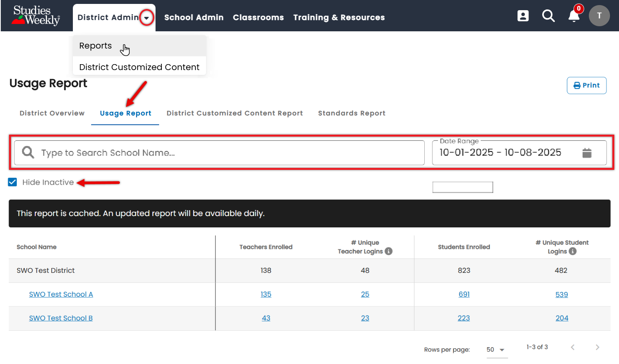
Task: Open 204 unique student logins link
Action: 562,318
